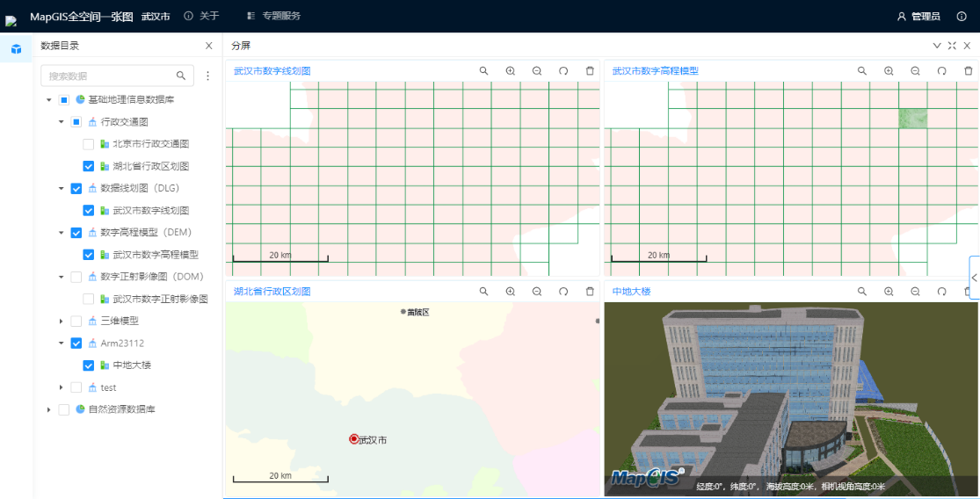Collapse 数字高程模型（DEM） tree node
The height and width of the screenshot is (499, 980).
point(62,232)
